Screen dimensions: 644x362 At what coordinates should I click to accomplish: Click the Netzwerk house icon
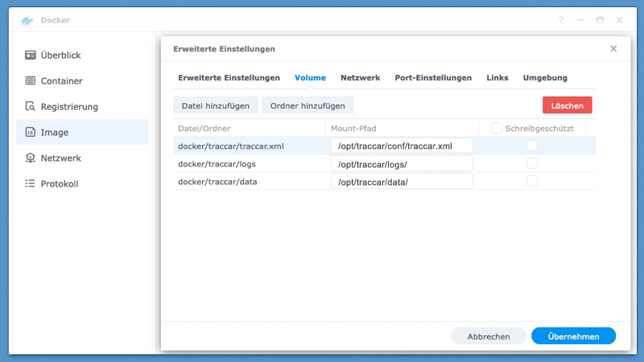click(x=31, y=158)
